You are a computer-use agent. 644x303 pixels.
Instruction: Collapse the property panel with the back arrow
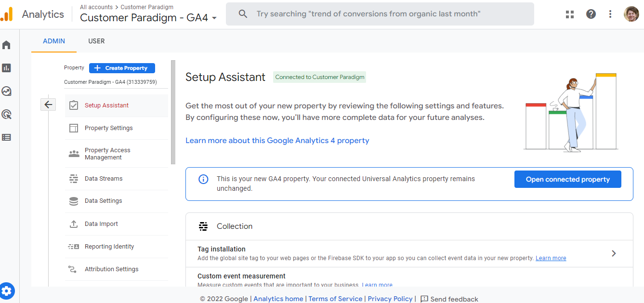tap(48, 104)
